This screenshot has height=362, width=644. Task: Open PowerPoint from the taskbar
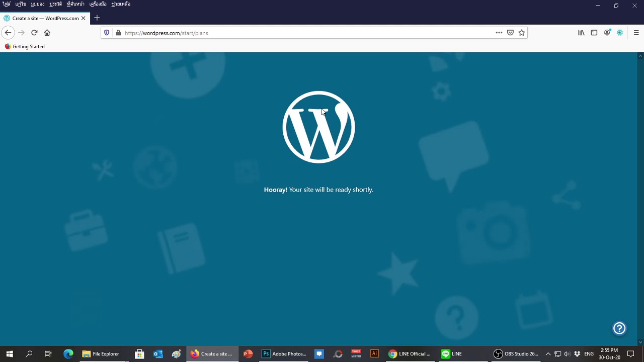click(248, 354)
